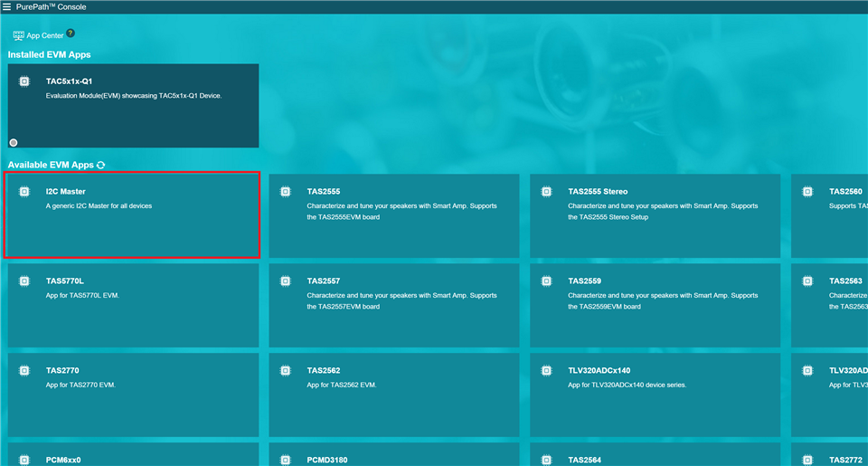Viewport: 868px width, 466px height.
Task: Click the chip icon on TAC5x1x-Q1 card
Action: (24, 81)
